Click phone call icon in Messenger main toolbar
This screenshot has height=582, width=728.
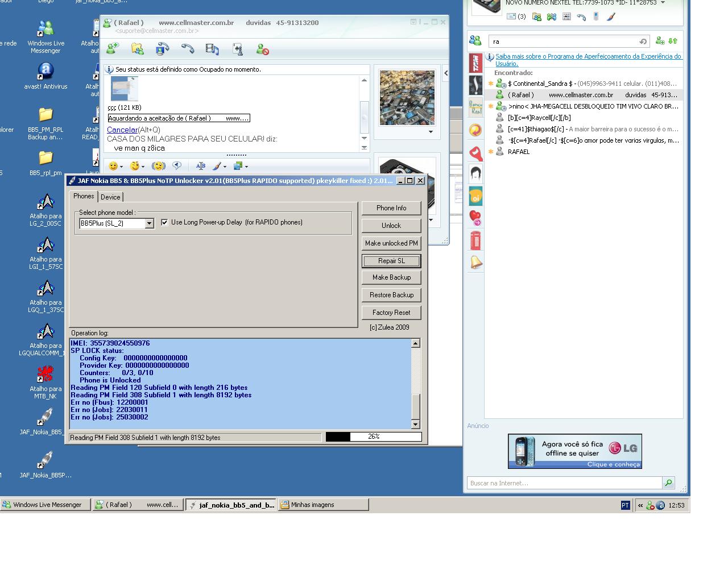[581, 17]
